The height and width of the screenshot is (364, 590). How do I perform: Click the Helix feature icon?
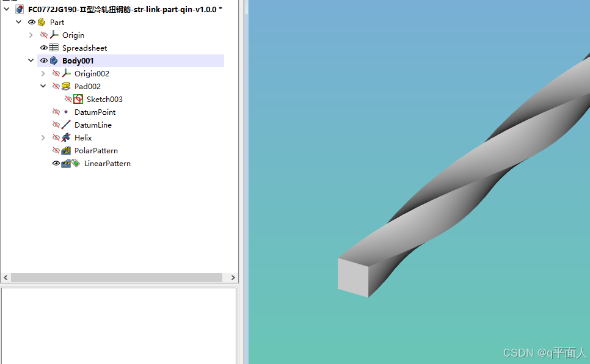[66, 137]
